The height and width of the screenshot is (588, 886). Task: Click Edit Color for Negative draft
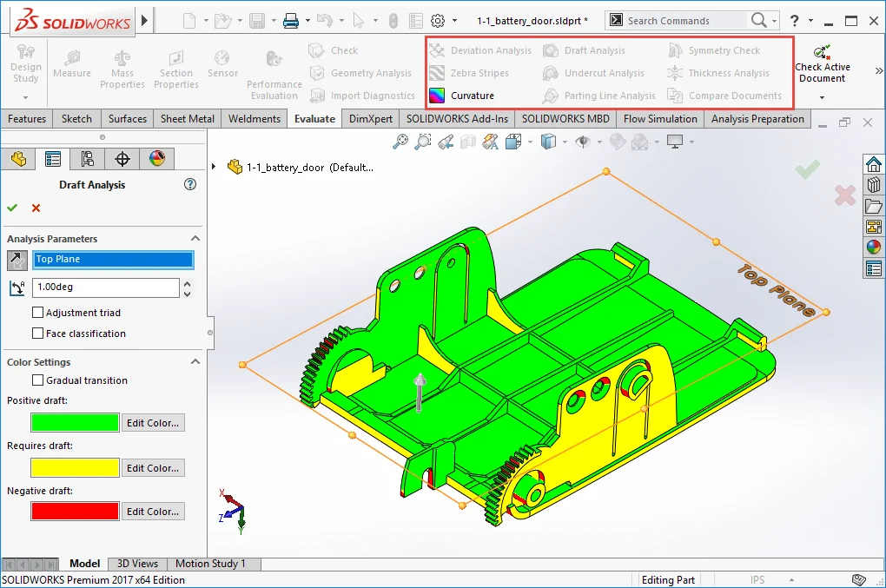click(153, 512)
